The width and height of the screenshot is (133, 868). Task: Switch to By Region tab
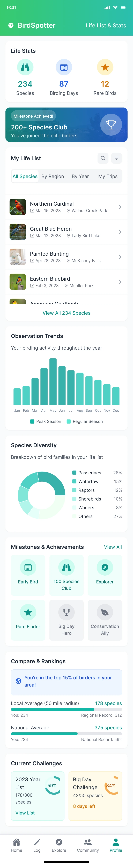53,176
